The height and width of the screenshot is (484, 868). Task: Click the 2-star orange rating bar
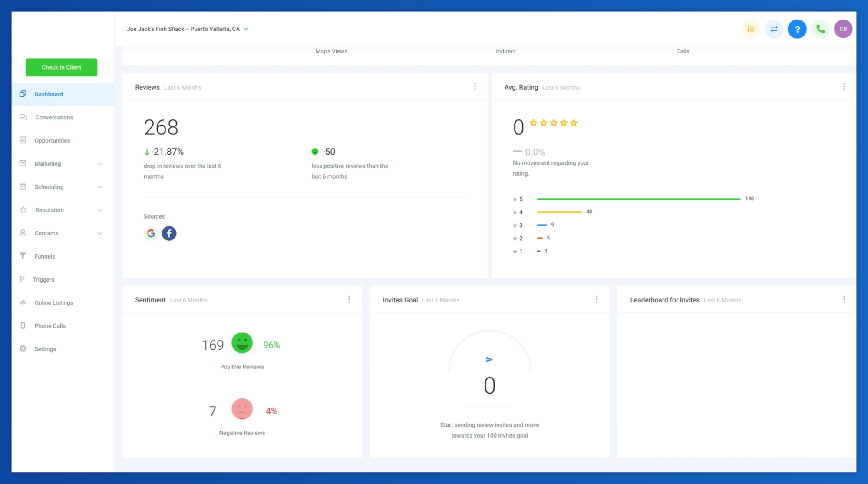[x=539, y=238]
